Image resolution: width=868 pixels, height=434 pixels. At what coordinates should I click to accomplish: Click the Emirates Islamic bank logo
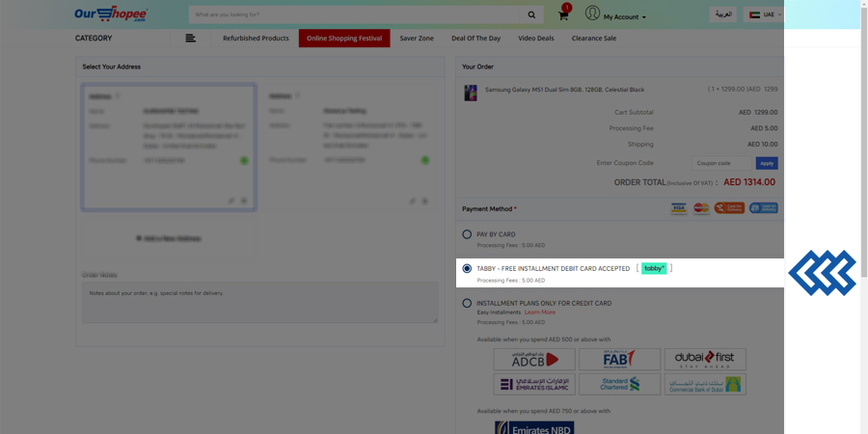point(534,384)
